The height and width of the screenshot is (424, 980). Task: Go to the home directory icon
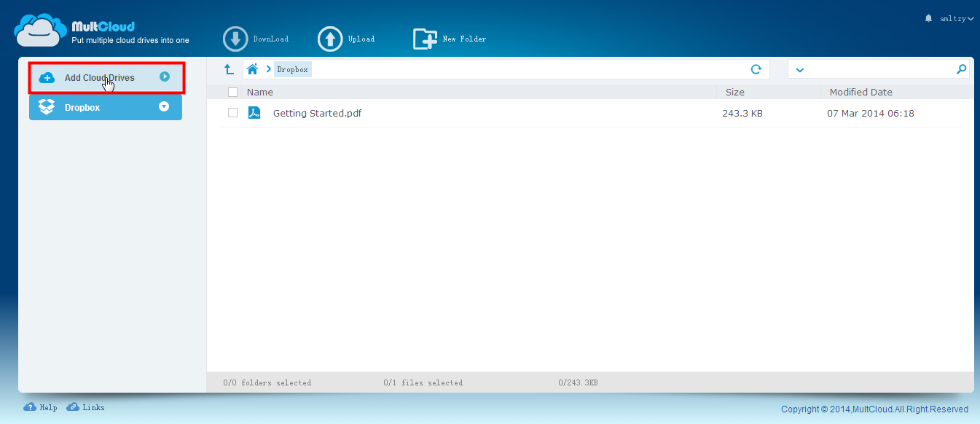point(252,69)
